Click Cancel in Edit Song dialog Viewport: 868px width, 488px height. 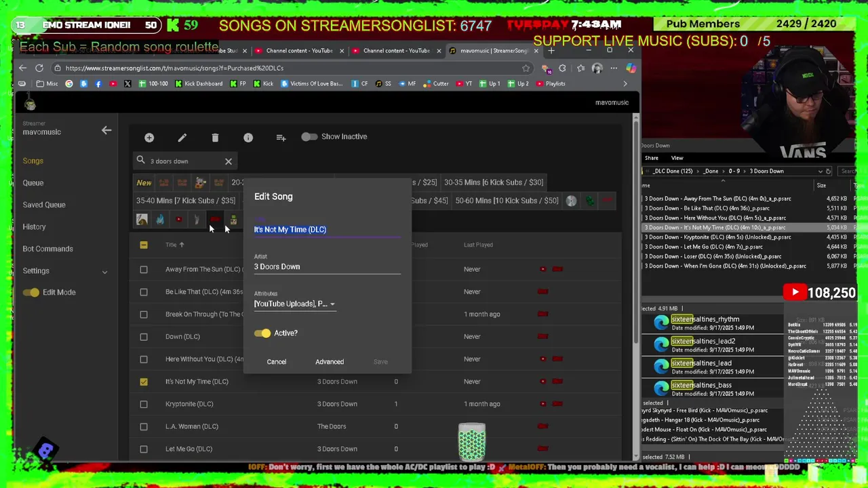coord(276,362)
